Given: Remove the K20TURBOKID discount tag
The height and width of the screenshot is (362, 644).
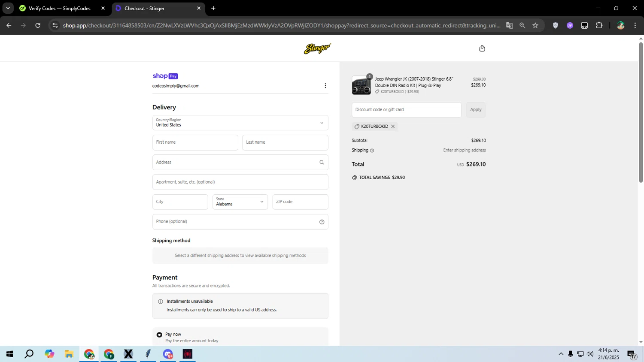Looking at the screenshot, I should click(x=393, y=127).
